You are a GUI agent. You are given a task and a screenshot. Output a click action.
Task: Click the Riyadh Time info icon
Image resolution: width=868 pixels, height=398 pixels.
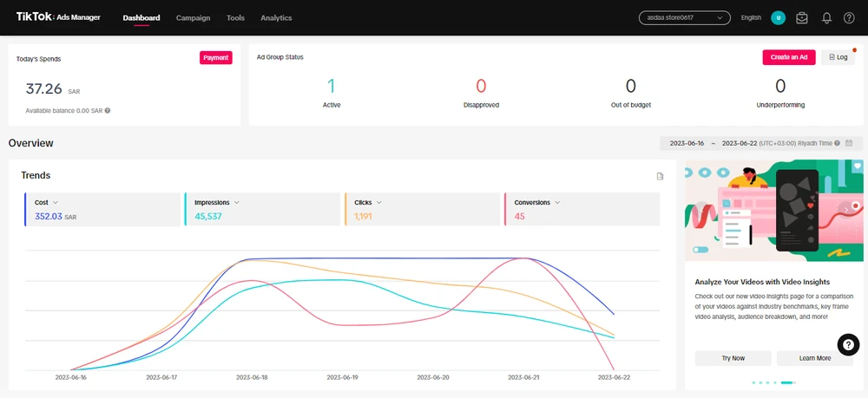tap(838, 143)
